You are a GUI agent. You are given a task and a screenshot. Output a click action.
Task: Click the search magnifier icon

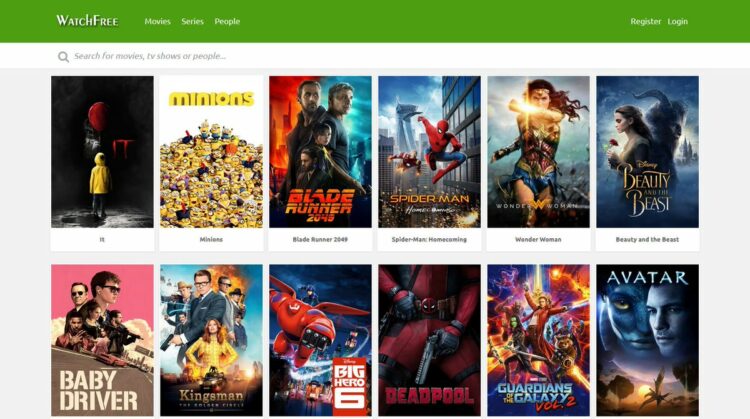click(63, 57)
